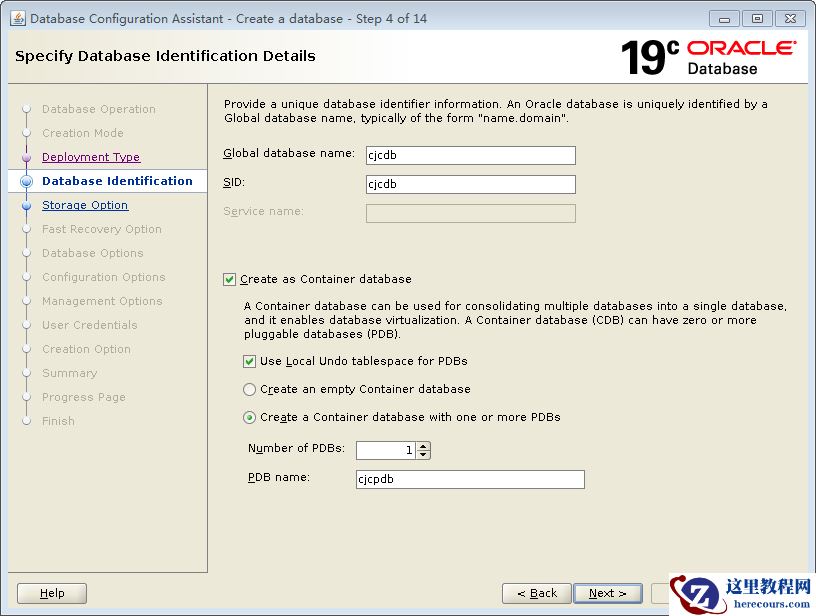Decrease Number of PDBs with down arrow
Image resolution: width=816 pixels, height=616 pixels.
tap(424, 455)
